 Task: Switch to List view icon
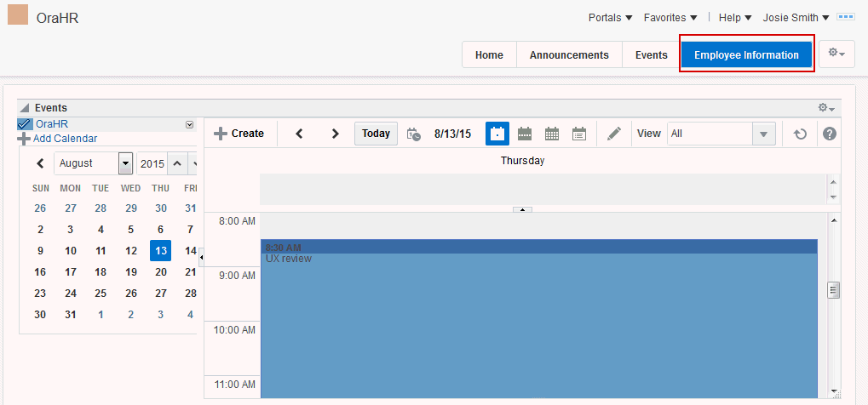coord(579,134)
